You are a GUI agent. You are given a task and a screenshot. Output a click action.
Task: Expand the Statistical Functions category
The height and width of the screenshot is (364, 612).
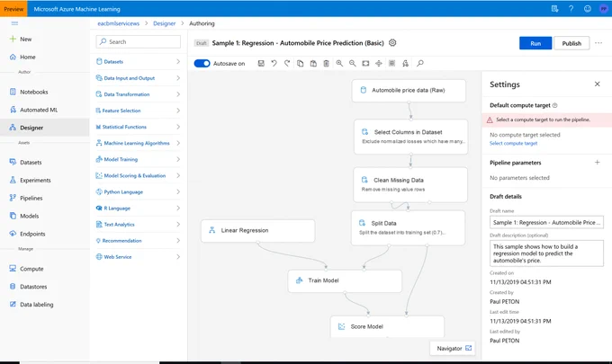coord(139,127)
